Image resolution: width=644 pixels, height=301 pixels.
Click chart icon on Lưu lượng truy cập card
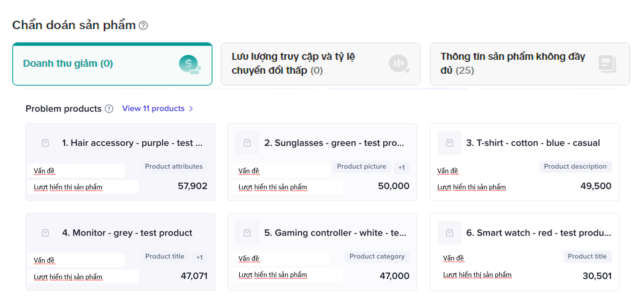coord(399,64)
